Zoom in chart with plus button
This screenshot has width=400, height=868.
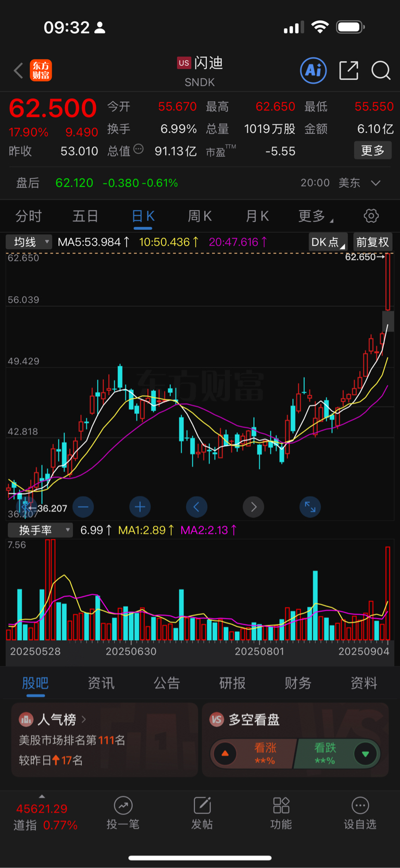(140, 507)
